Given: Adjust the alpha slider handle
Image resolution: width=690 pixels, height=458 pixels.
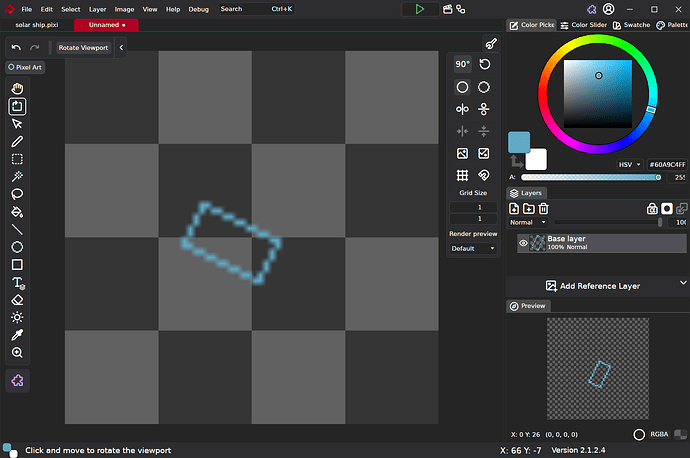Looking at the screenshot, I should [658, 177].
